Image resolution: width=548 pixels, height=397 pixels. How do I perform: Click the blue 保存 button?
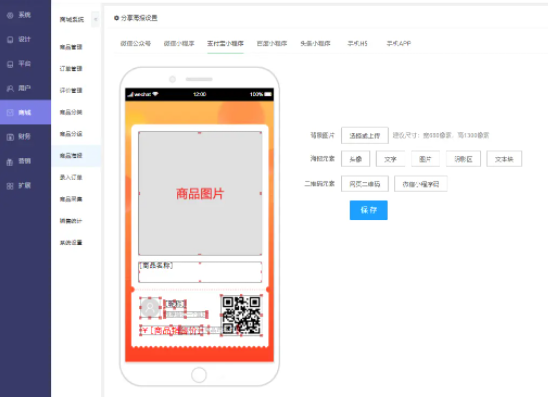coord(369,210)
